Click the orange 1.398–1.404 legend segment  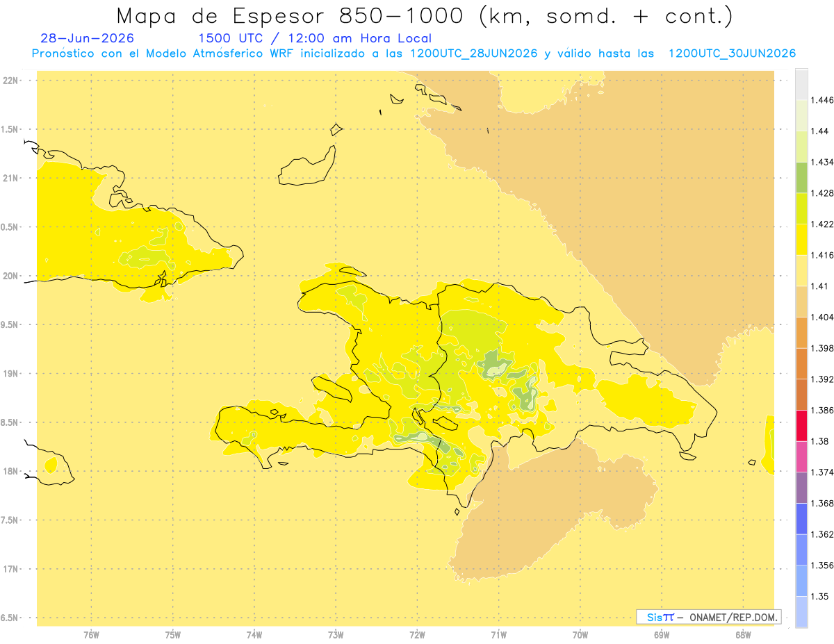coord(801,333)
